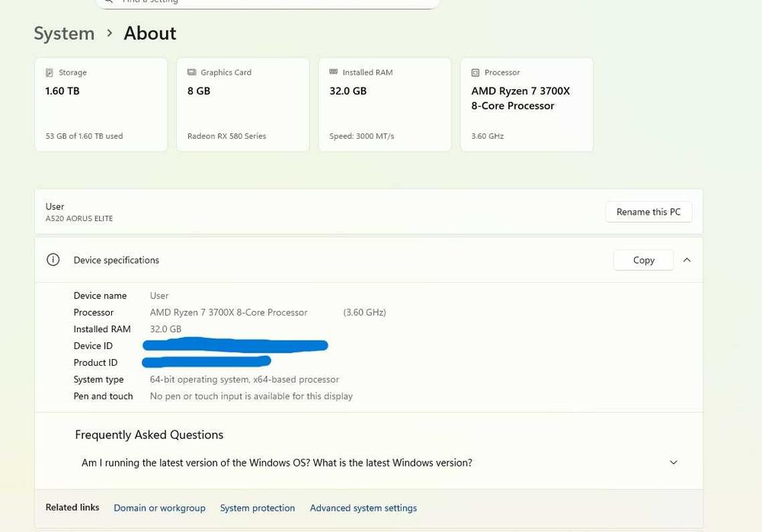Click the 'Device name' label
This screenshot has height=532, width=762.
[100, 296]
